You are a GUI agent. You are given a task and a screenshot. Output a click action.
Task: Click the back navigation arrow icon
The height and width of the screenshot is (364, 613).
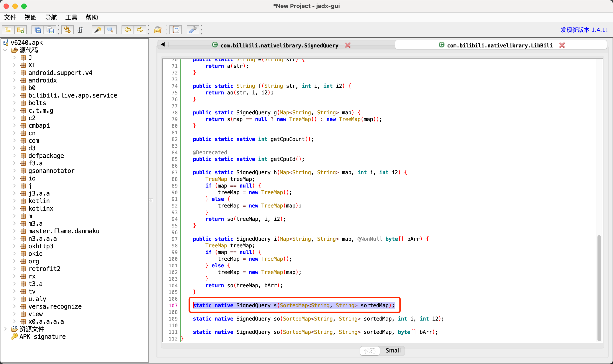128,29
